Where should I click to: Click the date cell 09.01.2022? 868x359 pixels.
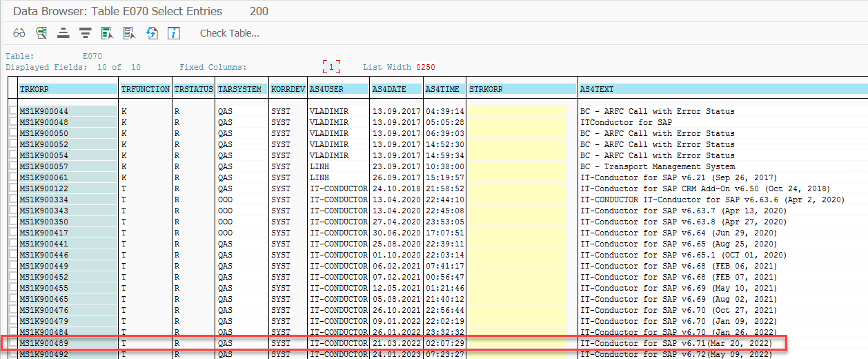tap(396, 321)
